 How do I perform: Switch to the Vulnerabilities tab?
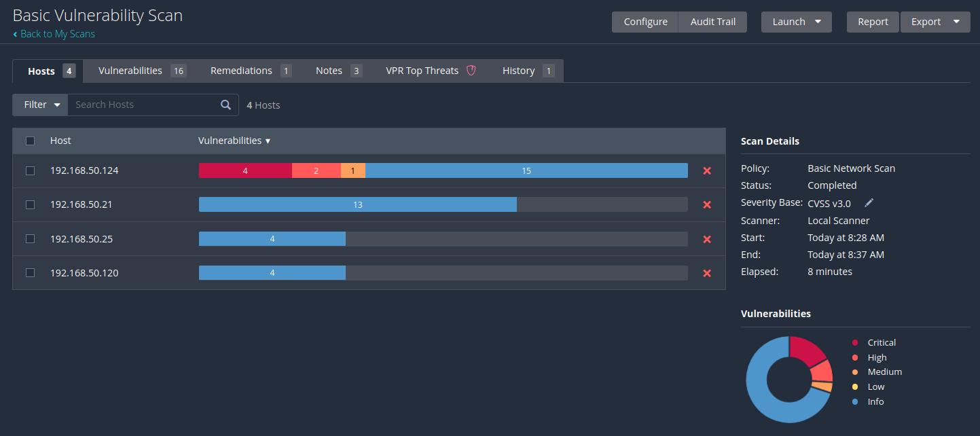pyautogui.click(x=130, y=71)
